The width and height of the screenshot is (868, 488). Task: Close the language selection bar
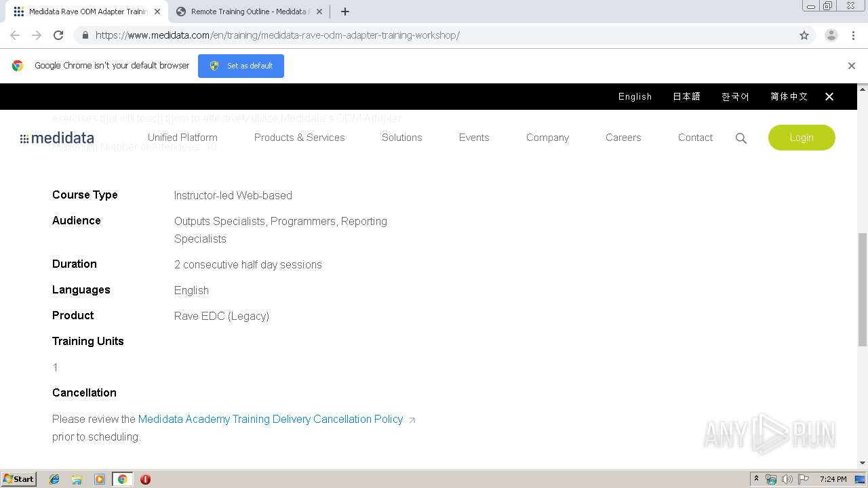tap(829, 97)
